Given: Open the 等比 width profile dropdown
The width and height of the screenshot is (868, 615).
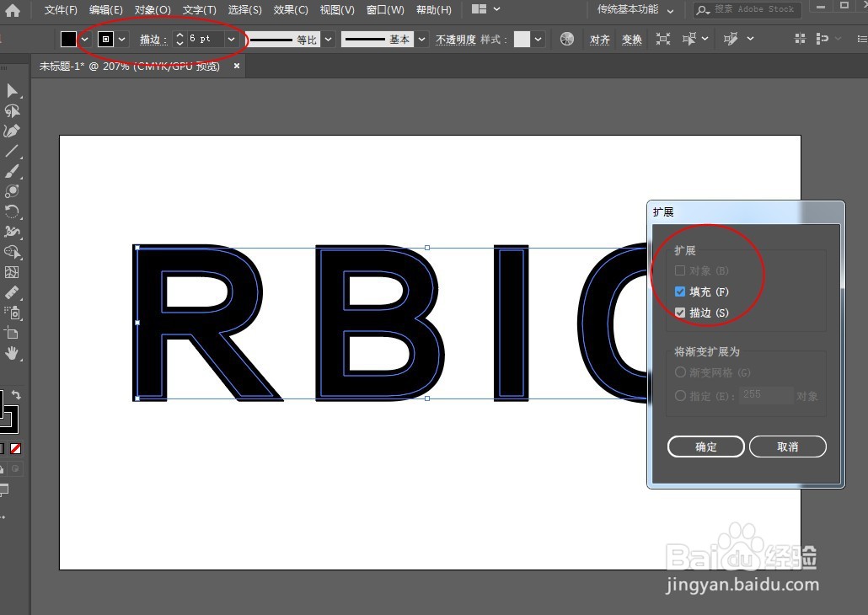Looking at the screenshot, I should pos(329,40).
